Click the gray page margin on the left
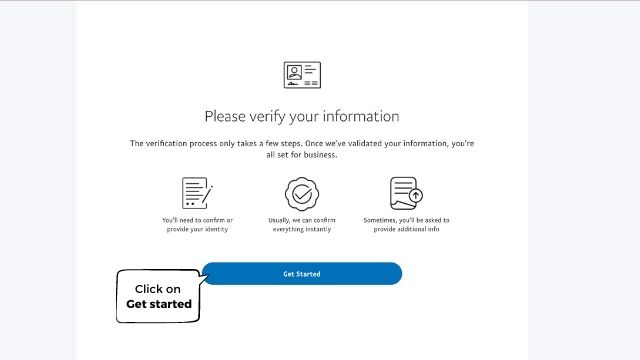The image size is (640, 360). pos(38,180)
